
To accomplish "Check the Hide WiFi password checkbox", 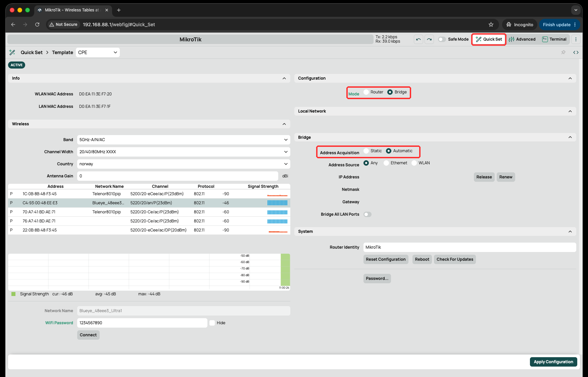I will tap(212, 323).
